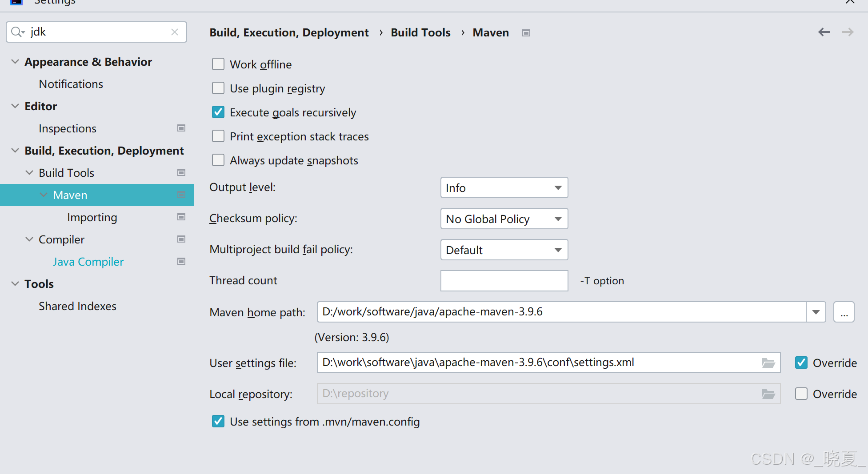Click the Compiler tree item

(x=61, y=239)
